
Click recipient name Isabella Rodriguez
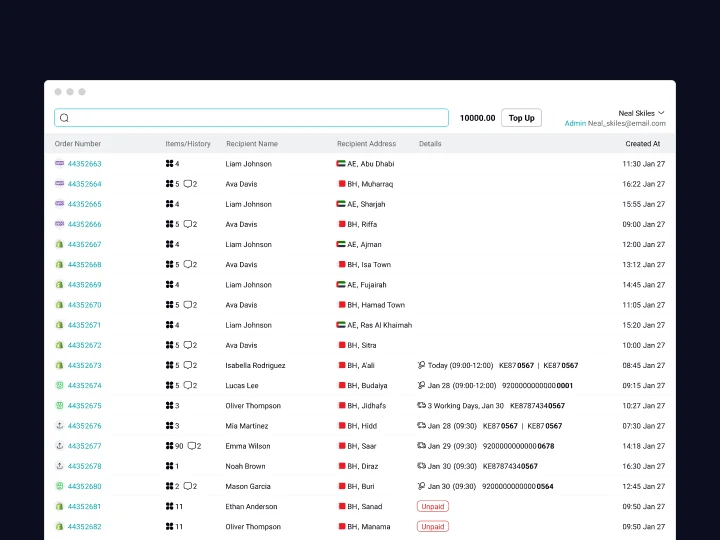(x=255, y=366)
